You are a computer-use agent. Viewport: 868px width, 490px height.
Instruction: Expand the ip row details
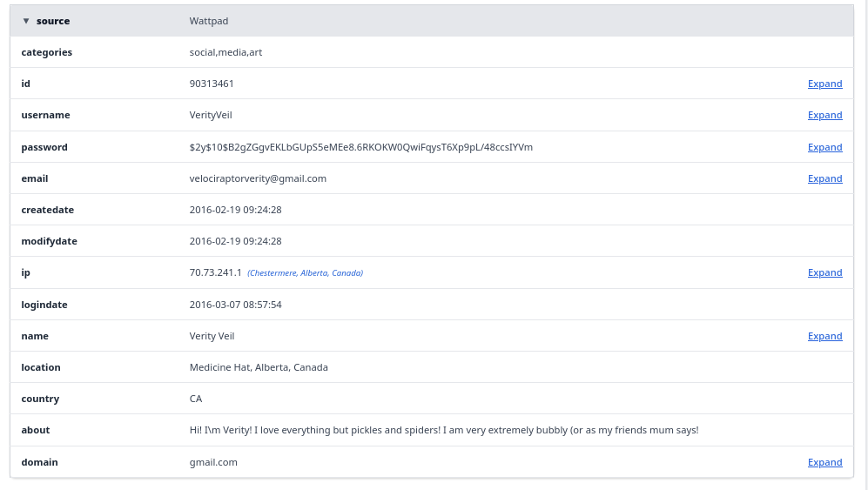(824, 273)
